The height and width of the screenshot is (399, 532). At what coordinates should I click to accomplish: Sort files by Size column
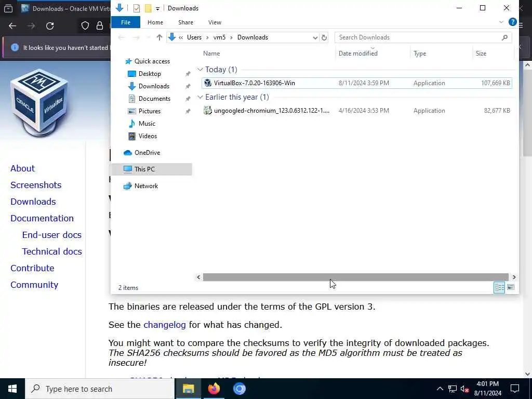point(481,54)
